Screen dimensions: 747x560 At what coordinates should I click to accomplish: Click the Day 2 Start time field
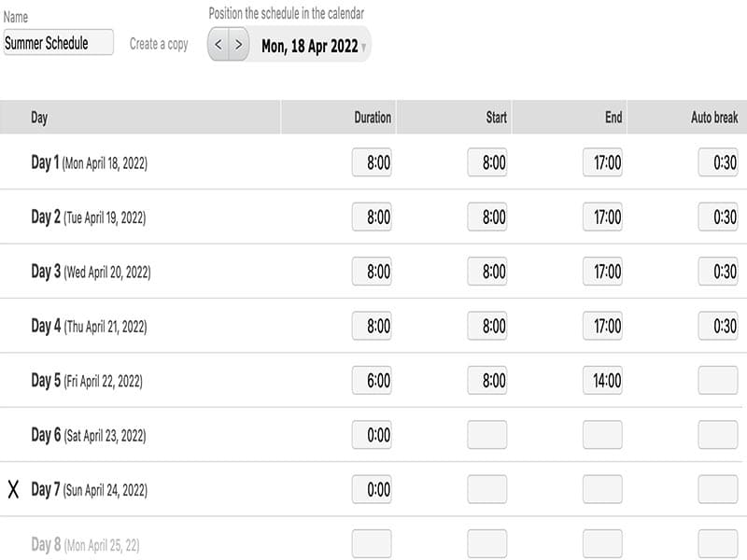point(487,217)
